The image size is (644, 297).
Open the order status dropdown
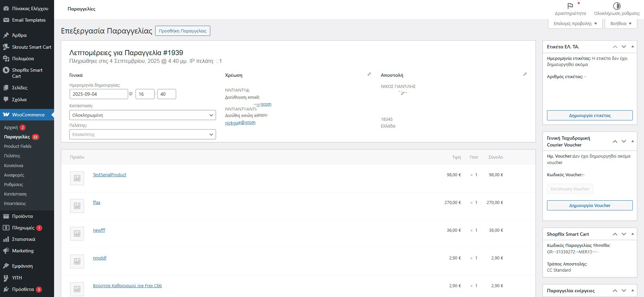(x=142, y=115)
